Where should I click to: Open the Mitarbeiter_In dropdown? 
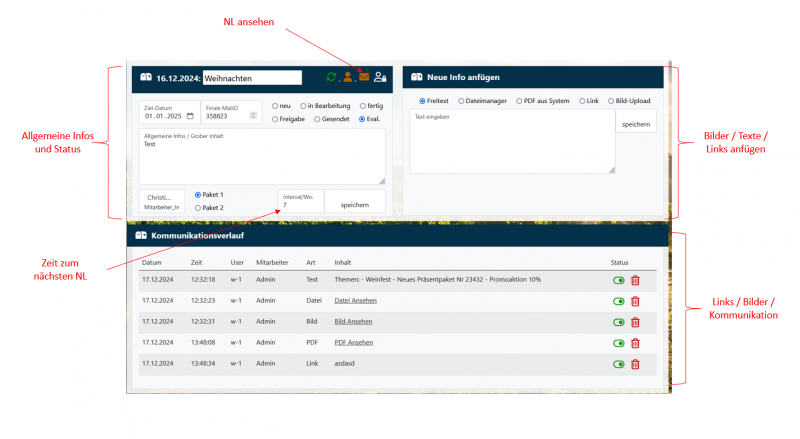(x=160, y=201)
